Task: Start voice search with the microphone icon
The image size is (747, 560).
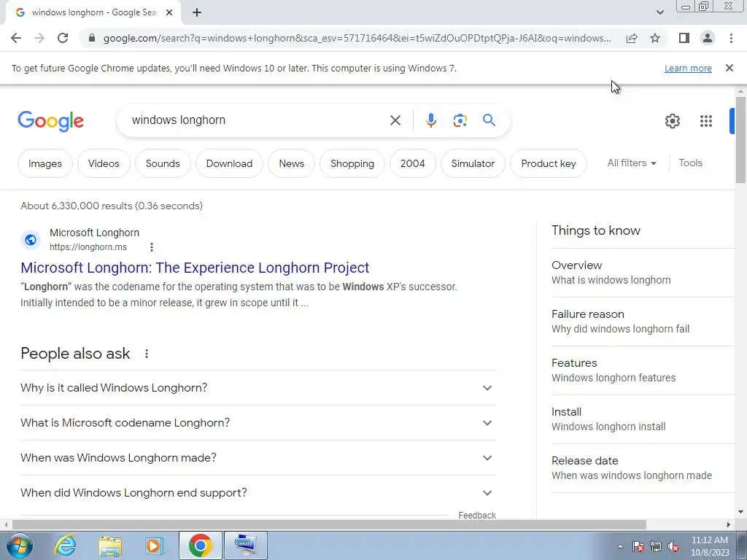Action: (x=431, y=120)
